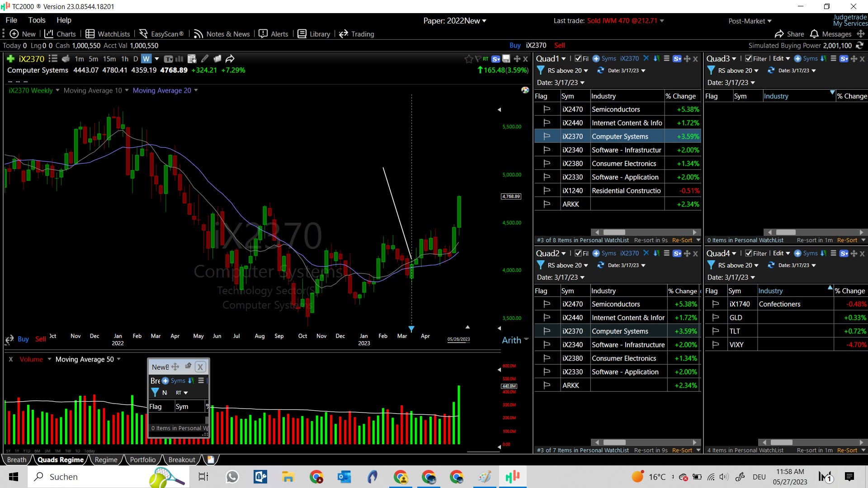
Task: Open the chart color palette icon
Action: click(525, 90)
